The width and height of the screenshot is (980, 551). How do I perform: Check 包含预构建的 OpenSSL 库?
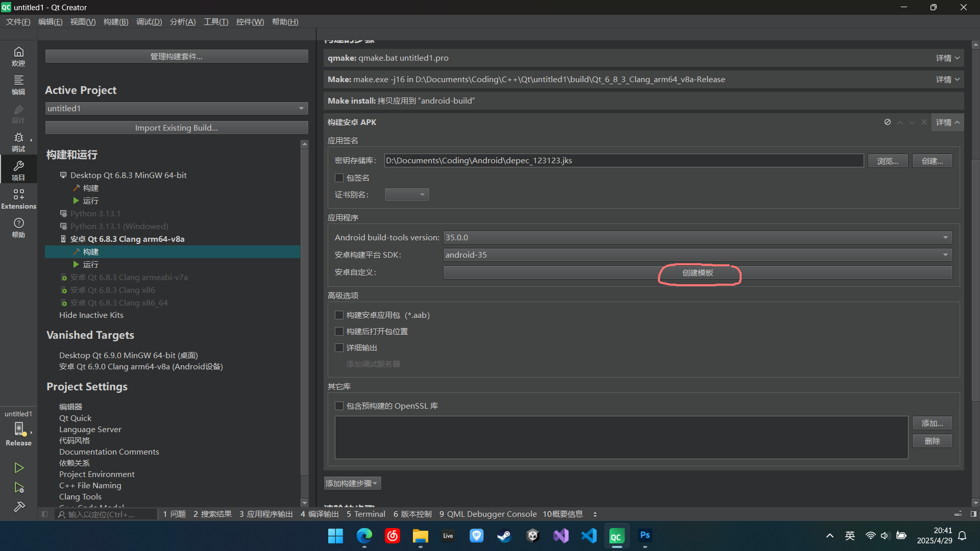(339, 406)
